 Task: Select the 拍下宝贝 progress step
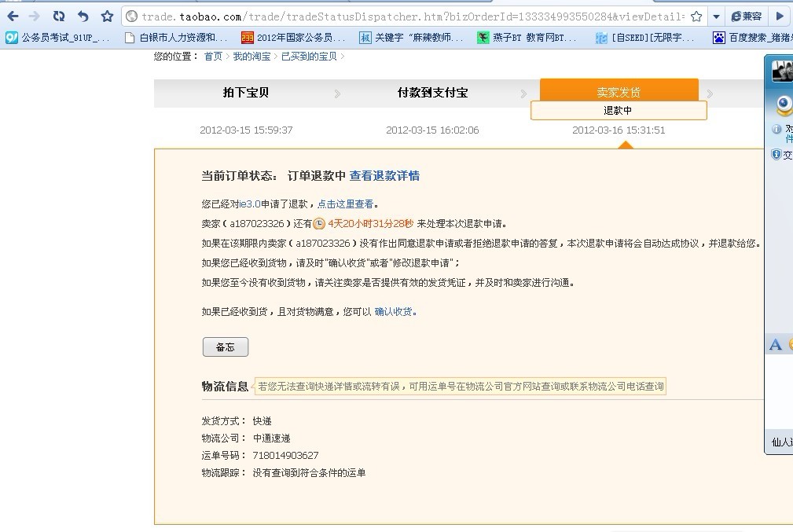coord(246,93)
